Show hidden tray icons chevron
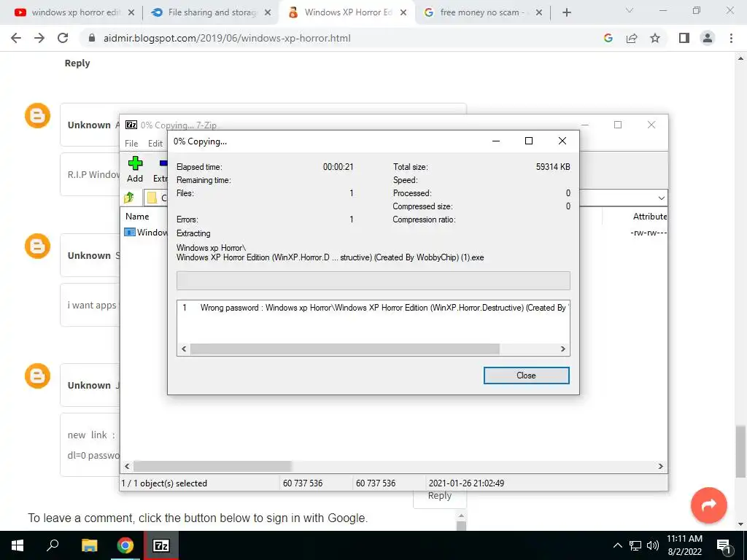The image size is (747, 560). pyautogui.click(x=617, y=545)
